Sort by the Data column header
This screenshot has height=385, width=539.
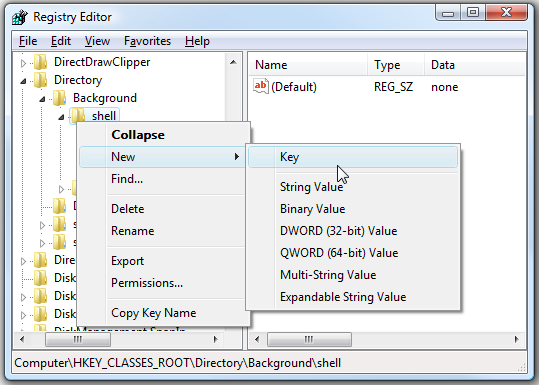click(x=475, y=65)
